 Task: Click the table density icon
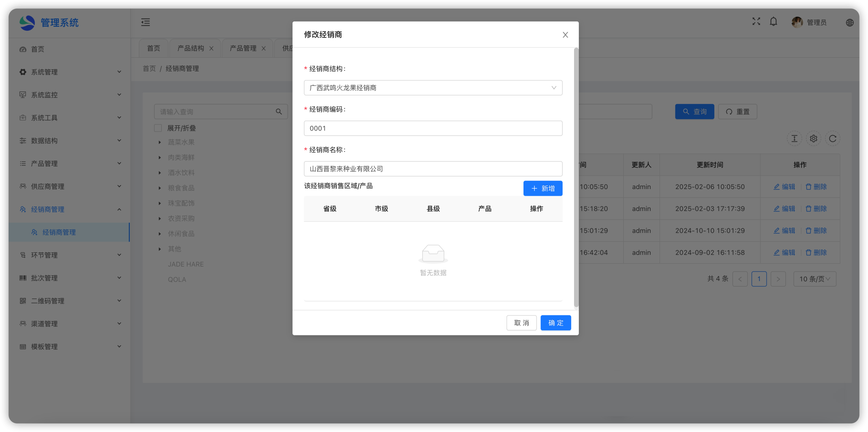(794, 139)
